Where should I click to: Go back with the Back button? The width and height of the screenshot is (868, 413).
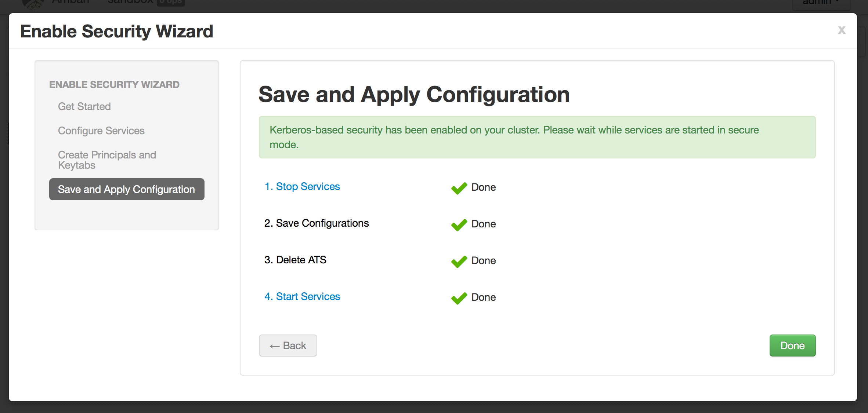(x=288, y=346)
